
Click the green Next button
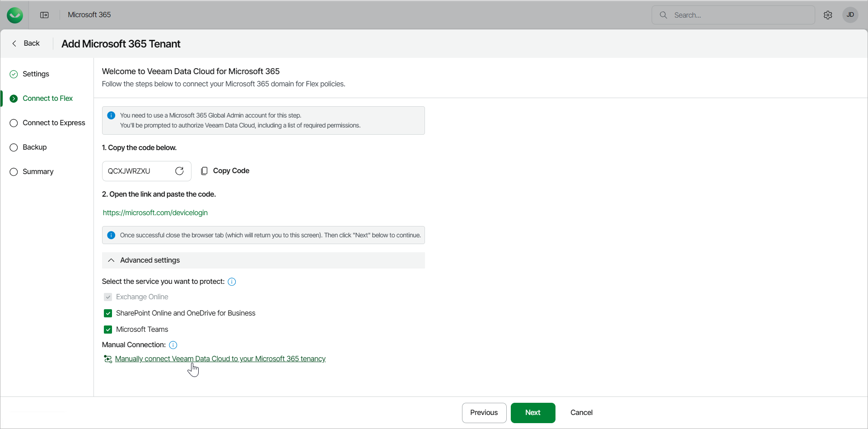[533, 413]
